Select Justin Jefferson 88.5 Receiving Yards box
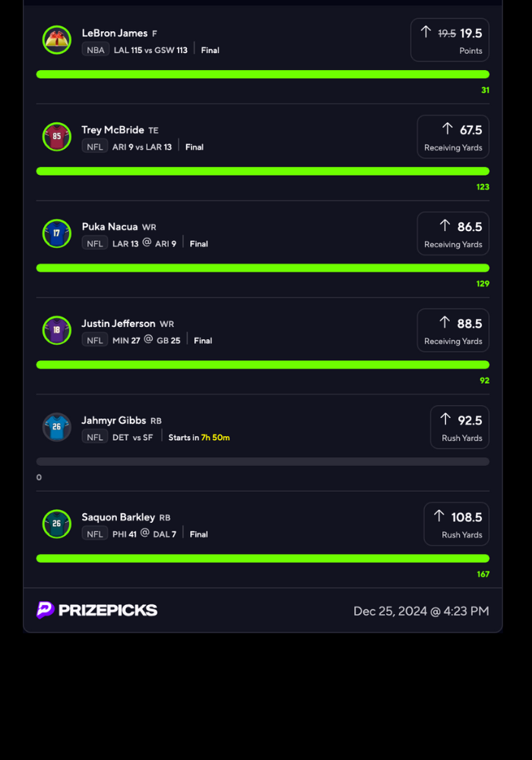The height and width of the screenshot is (760, 532). (452, 330)
